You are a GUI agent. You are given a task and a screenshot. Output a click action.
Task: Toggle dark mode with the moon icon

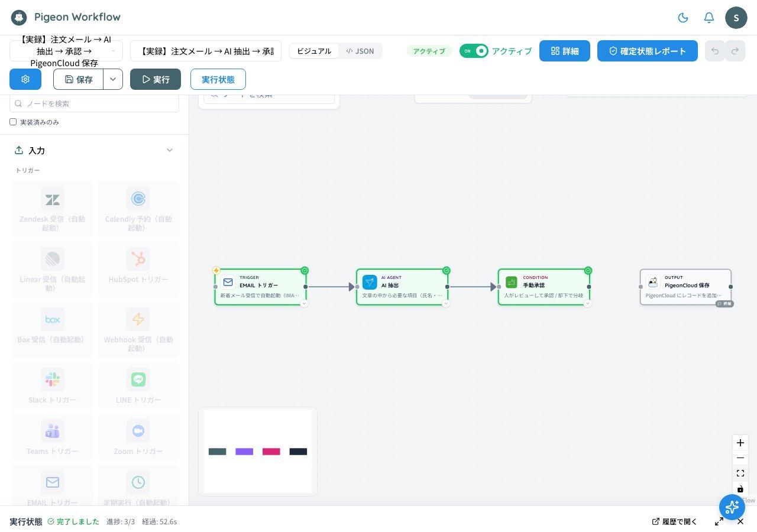click(x=683, y=18)
